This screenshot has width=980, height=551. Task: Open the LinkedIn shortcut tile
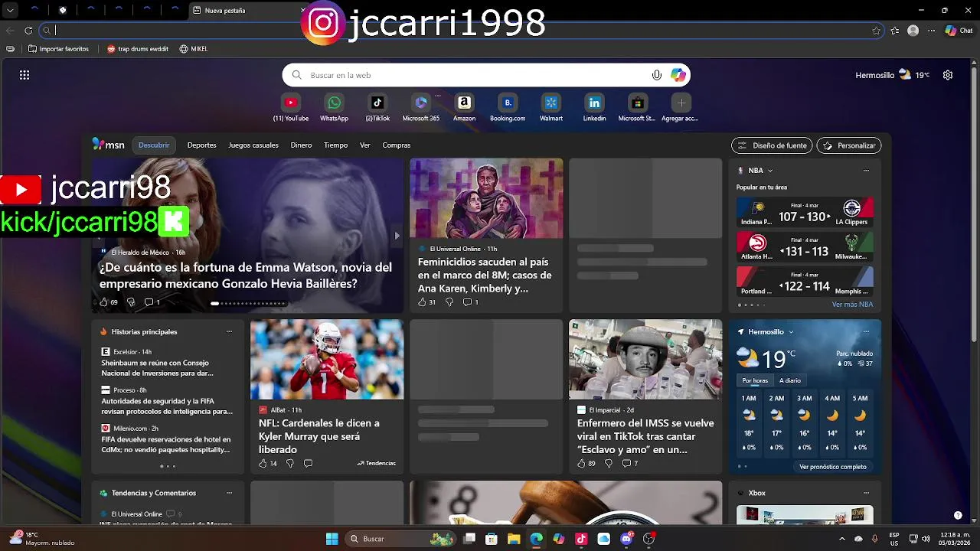click(x=594, y=103)
